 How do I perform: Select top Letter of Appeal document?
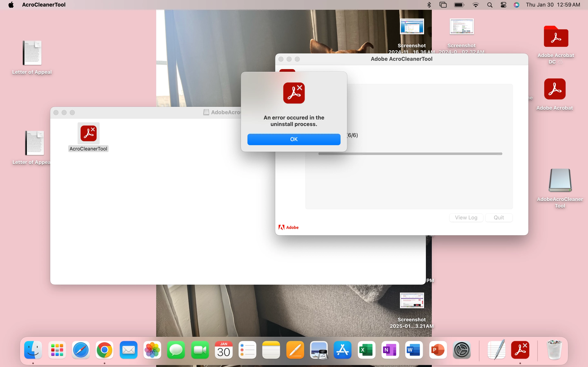pyautogui.click(x=32, y=53)
